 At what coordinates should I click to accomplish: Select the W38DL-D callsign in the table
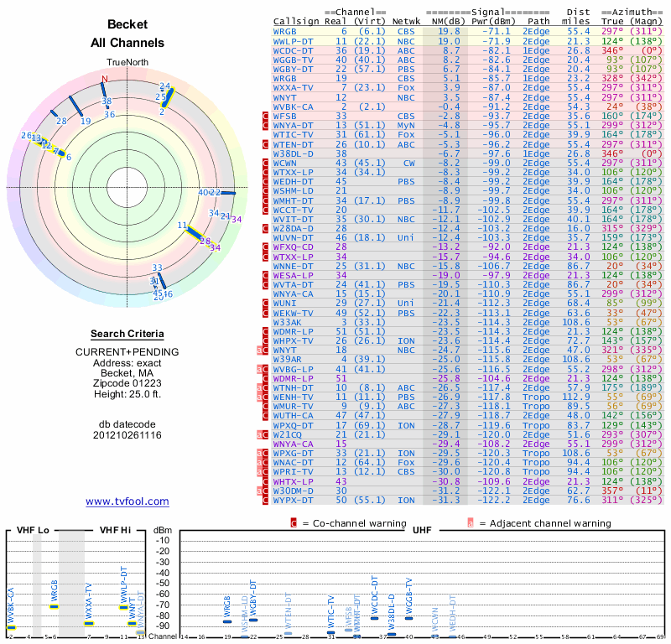tap(294, 154)
